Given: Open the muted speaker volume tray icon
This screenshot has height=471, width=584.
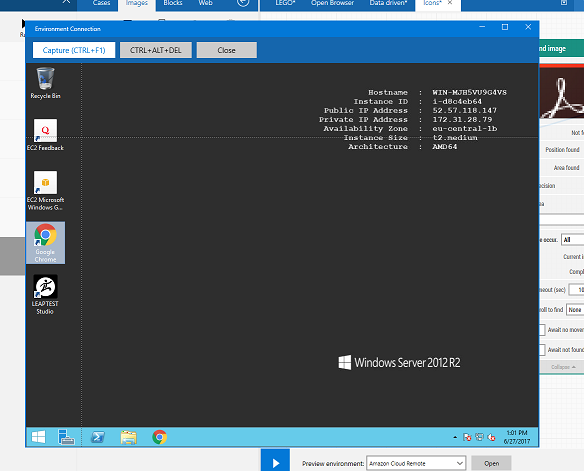Looking at the screenshot, I should click(491, 437).
